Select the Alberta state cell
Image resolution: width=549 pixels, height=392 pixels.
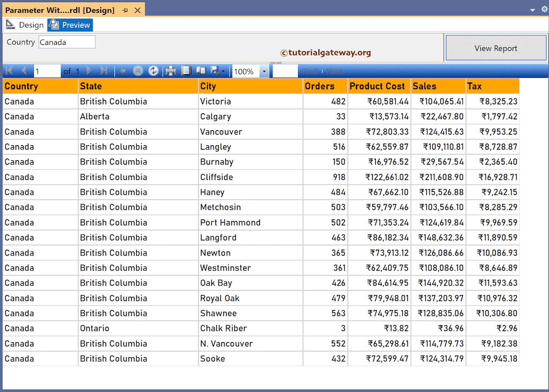click(x=138, y=116)
